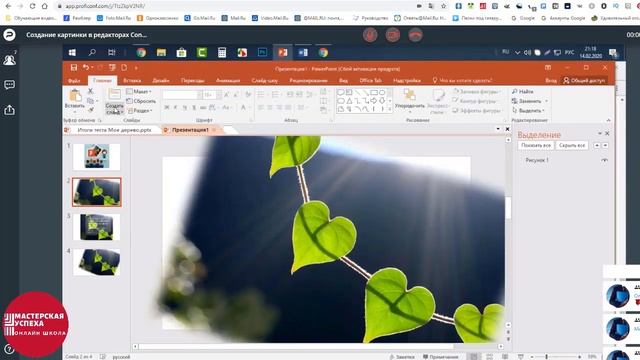640x360 pixels.
Task: Click the Cut scissors icon in ribbon
Action: [91, 91]
